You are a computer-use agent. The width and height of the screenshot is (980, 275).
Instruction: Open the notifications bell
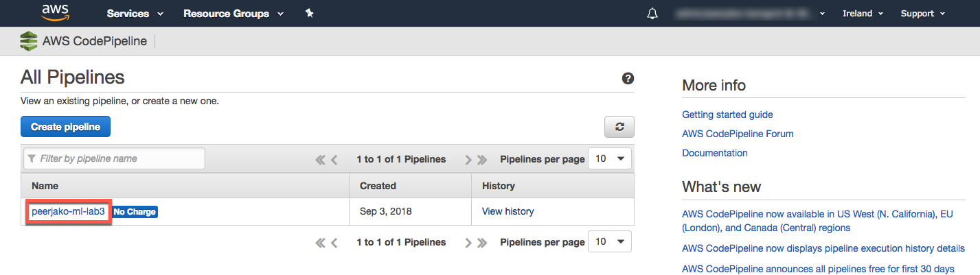pos(652,14)
